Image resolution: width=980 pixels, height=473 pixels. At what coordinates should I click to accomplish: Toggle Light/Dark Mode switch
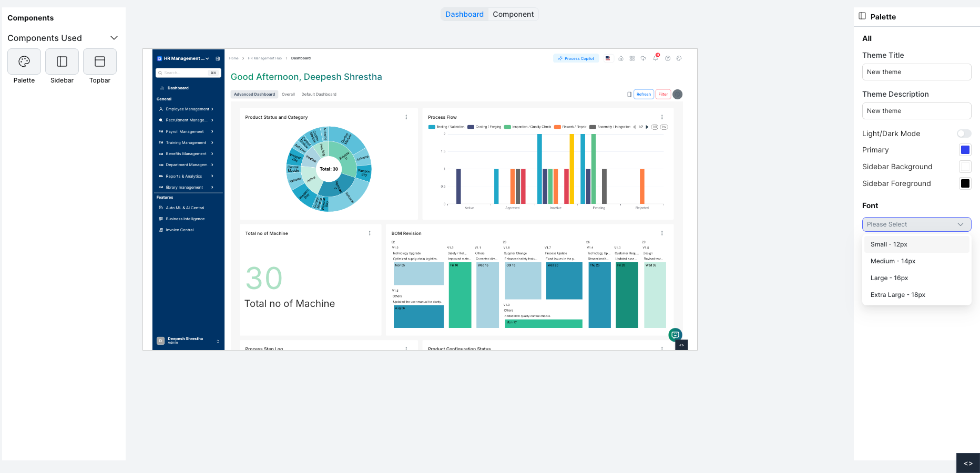pyautogui.click(x=964, y=133)
